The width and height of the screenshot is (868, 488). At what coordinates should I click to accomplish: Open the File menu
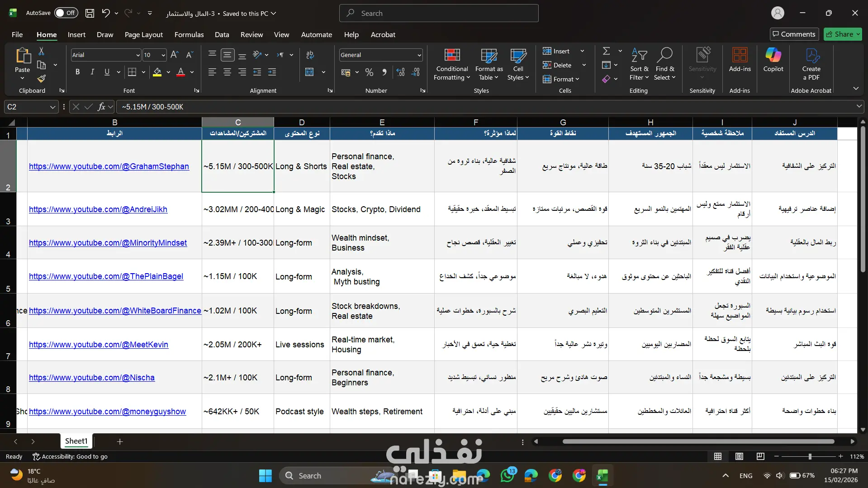(17, 34)
